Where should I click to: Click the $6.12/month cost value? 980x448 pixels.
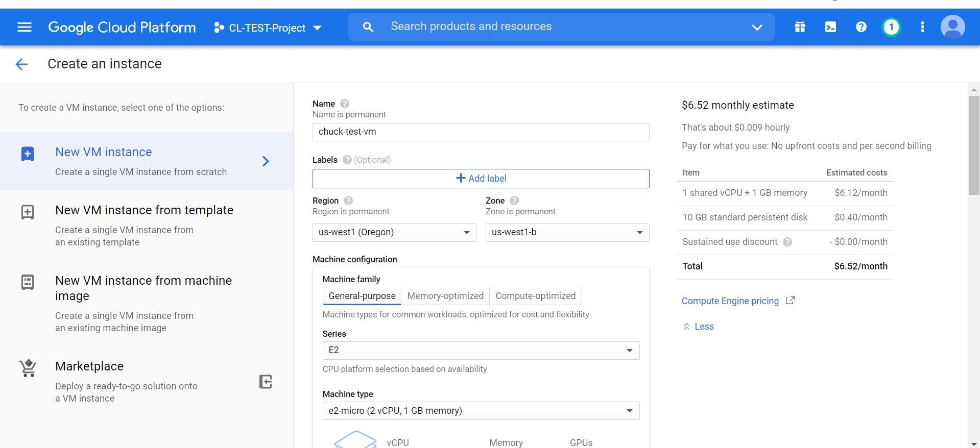point(861,193)
